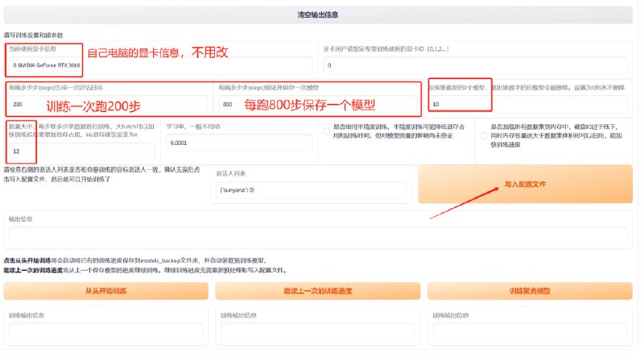Click the 仅保留最新的X个模型 field with 10
The width and height of the screenshot is (644, 357).
click(x=528, y=105)
